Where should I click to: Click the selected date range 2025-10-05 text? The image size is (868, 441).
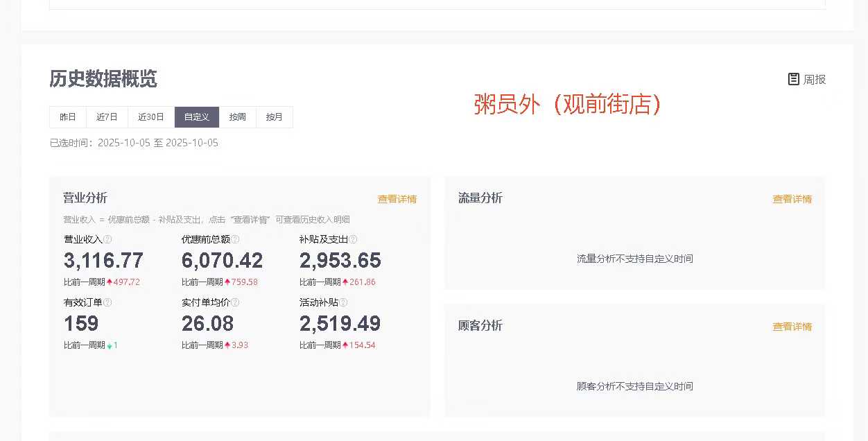(x=157, y=143)
